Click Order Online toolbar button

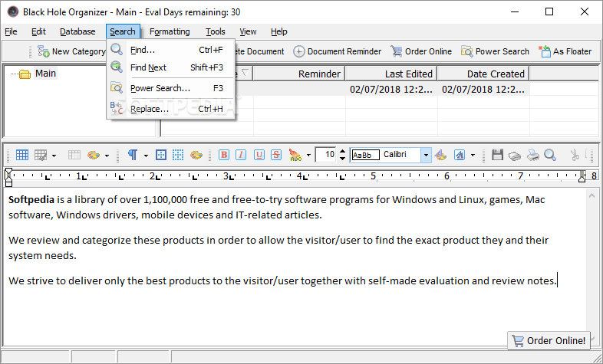421,51
